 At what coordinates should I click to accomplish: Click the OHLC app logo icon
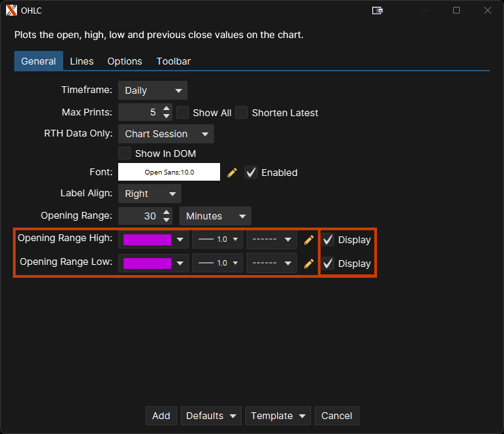click(x=11, y=10)
